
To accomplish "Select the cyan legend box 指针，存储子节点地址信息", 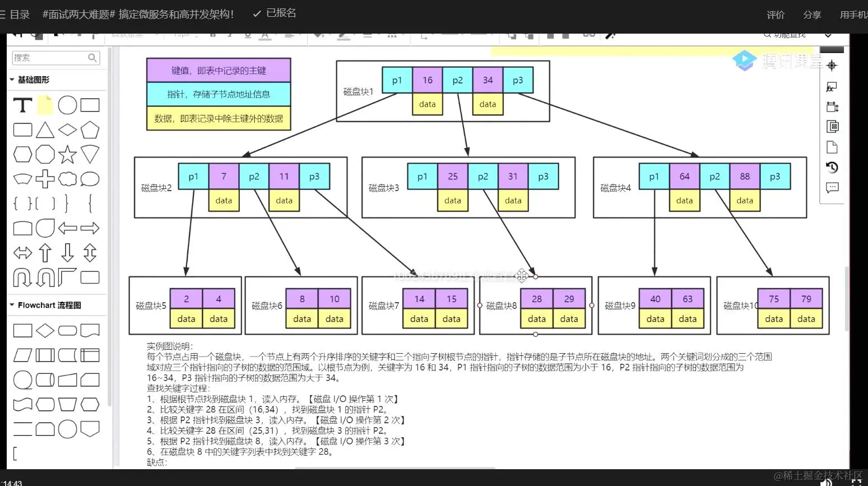I will point(219,94).
